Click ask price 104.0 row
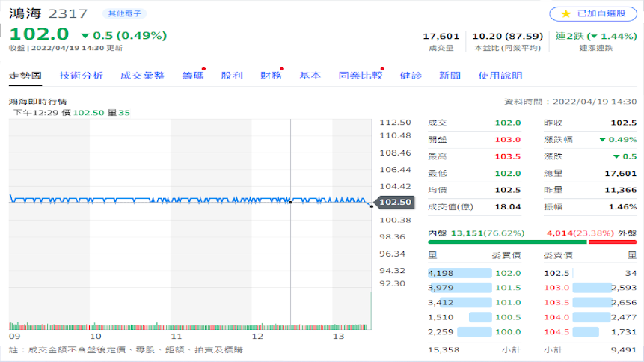Screen dimensions: 644x362 590,317
